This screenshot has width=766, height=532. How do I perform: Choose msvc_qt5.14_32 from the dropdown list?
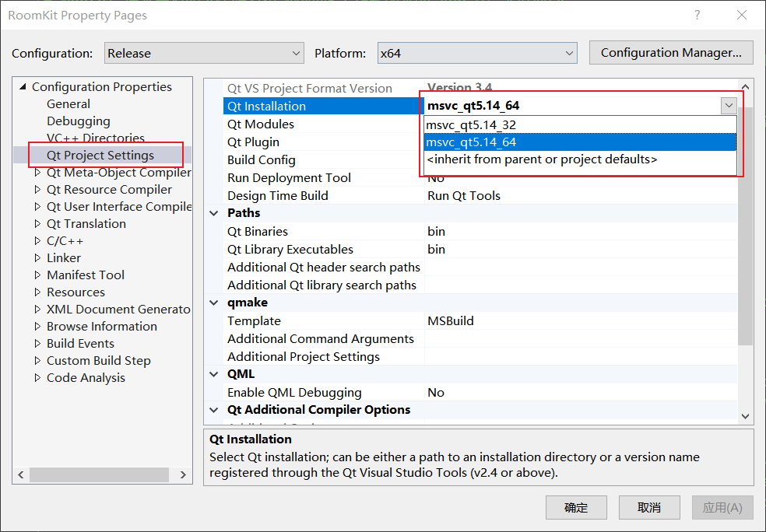pyautogui.click(x=581, y=125)
